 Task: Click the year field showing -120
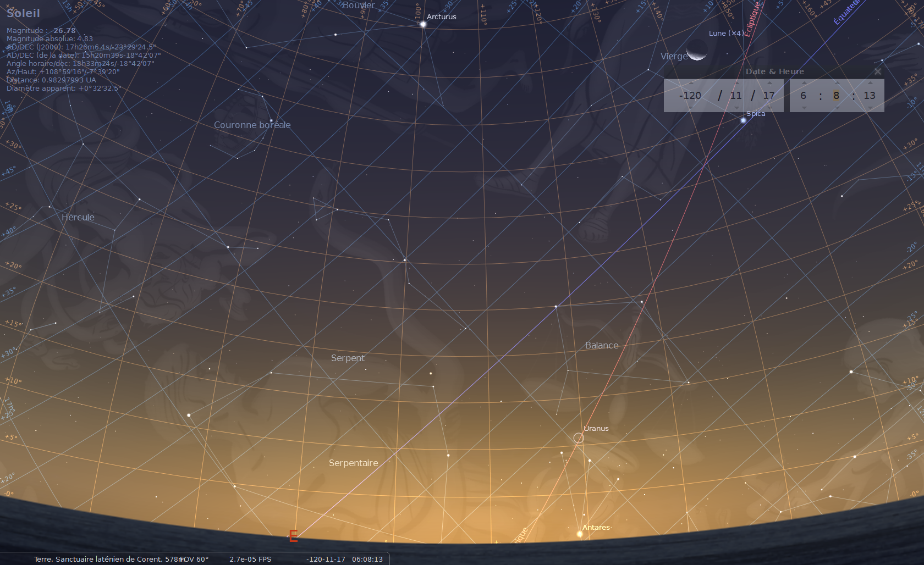pos(690,96)
